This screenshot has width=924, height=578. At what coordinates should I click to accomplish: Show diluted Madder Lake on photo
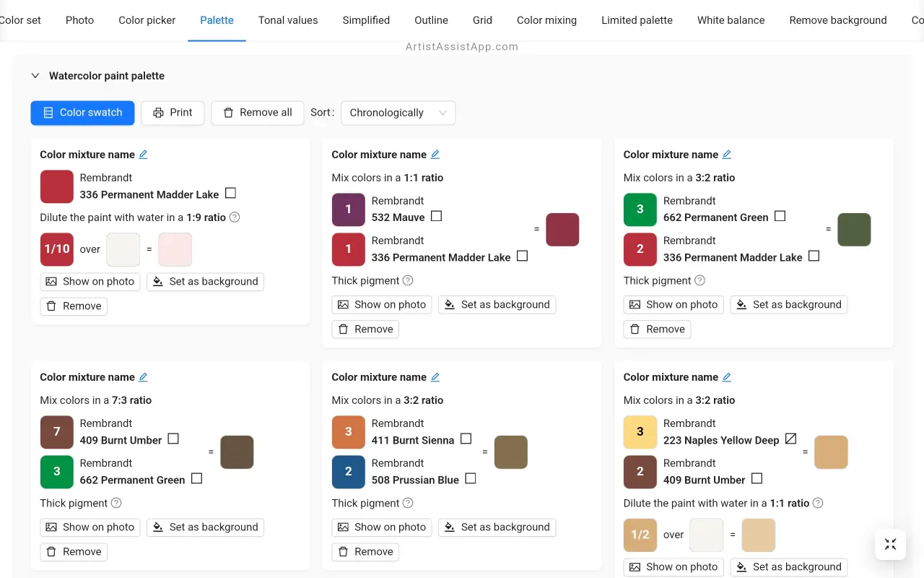(90, 282)
